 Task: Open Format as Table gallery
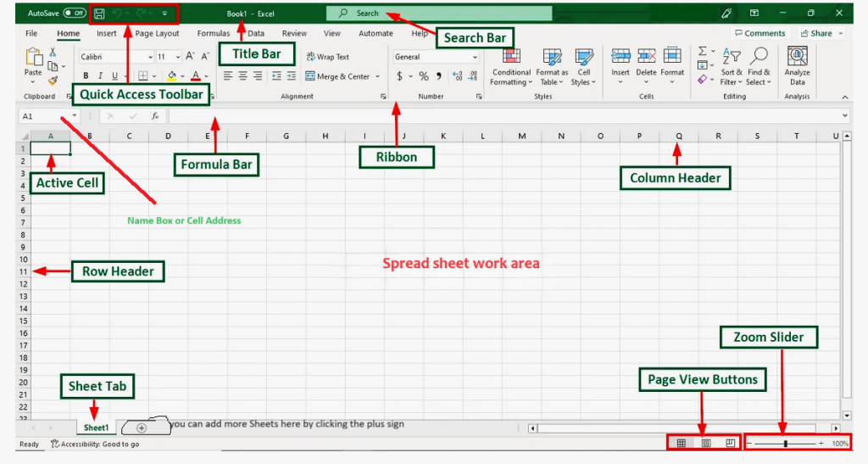(552, 66)
